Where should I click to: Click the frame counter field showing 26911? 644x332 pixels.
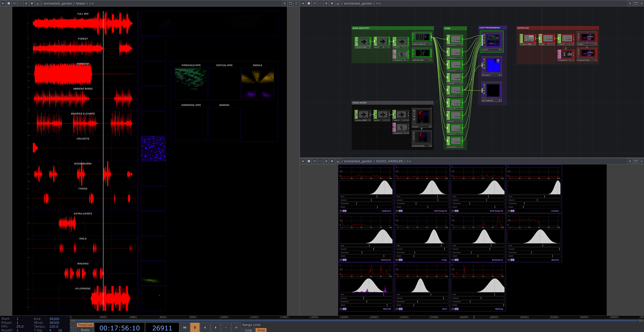pyautogui.click(x=162, y=328)
